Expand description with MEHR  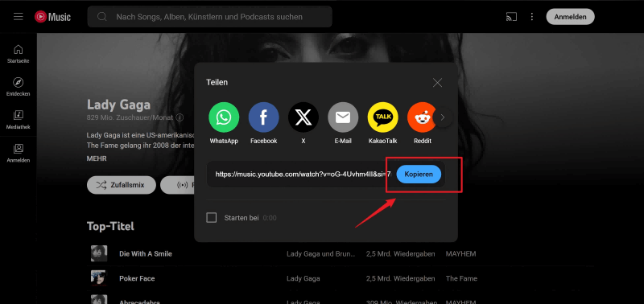click(x=97, y=158)
